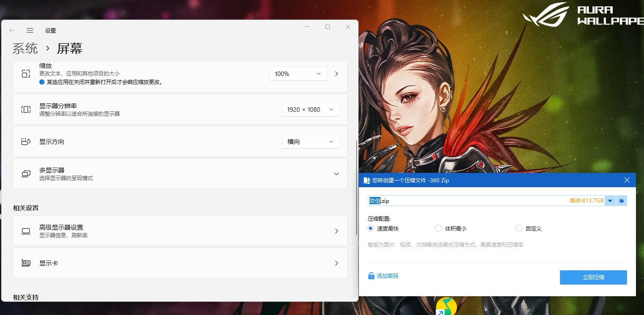Go back with the Settings back arrow

click(x=12, y=30)
